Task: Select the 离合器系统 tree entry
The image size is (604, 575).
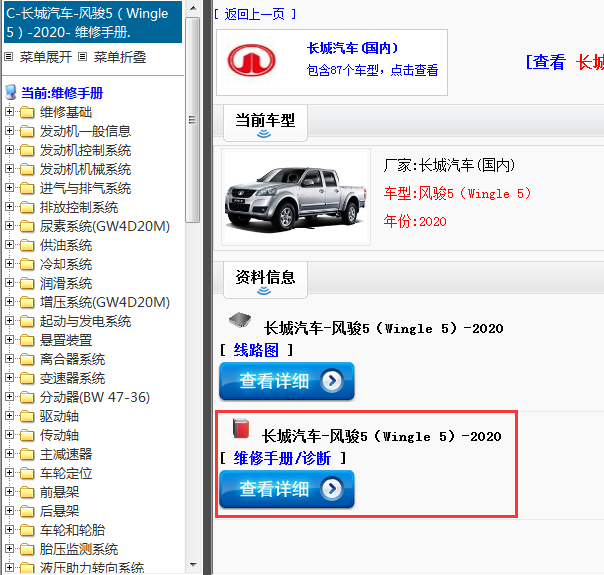Action: 72,359
